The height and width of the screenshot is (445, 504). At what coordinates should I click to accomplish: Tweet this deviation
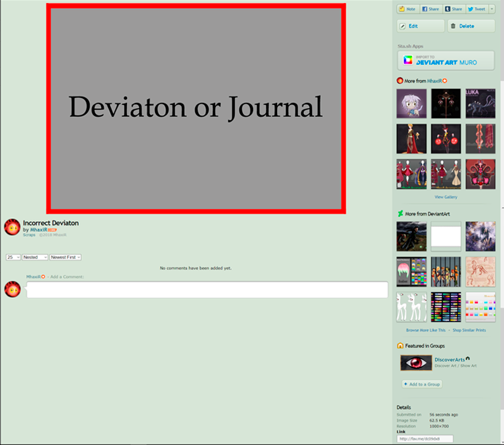477,9
